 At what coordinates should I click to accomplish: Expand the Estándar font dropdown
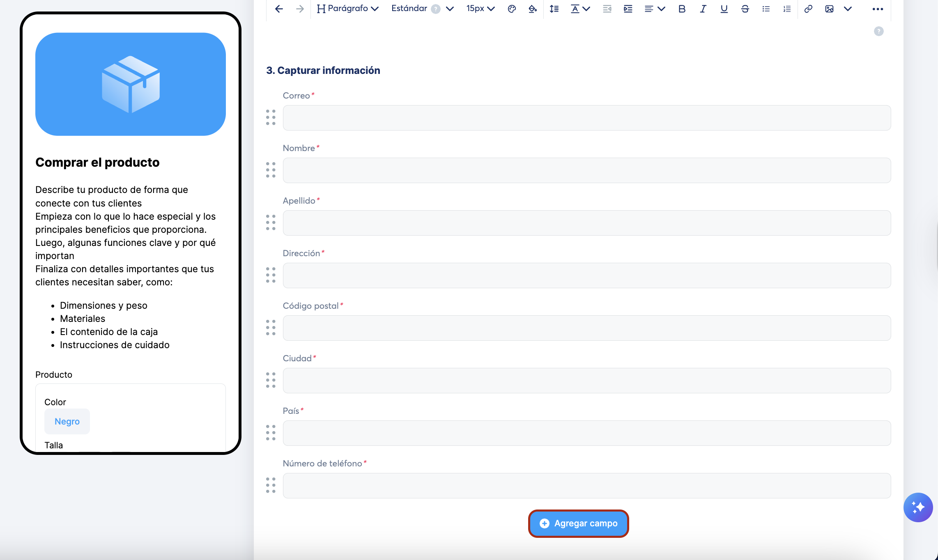click(x=449, y=9)
